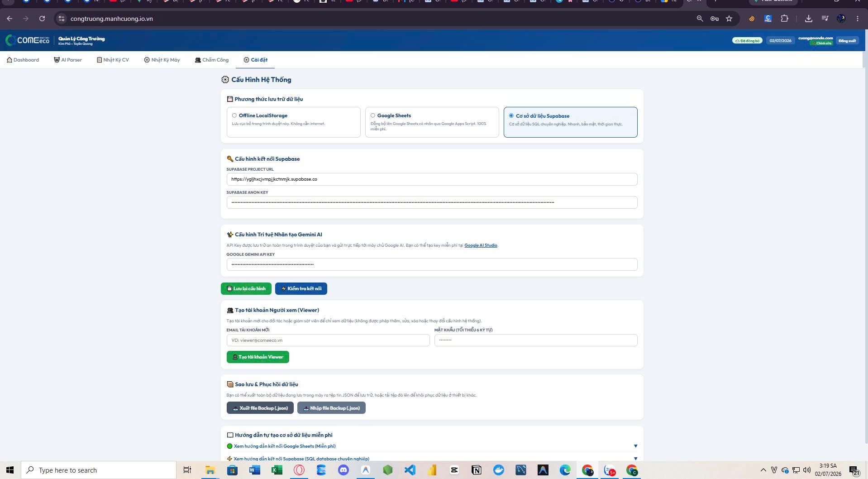This screenshot has width=868, height=479.
Task: Focus the Email tài khoản mới field
Action: [328, 340]
